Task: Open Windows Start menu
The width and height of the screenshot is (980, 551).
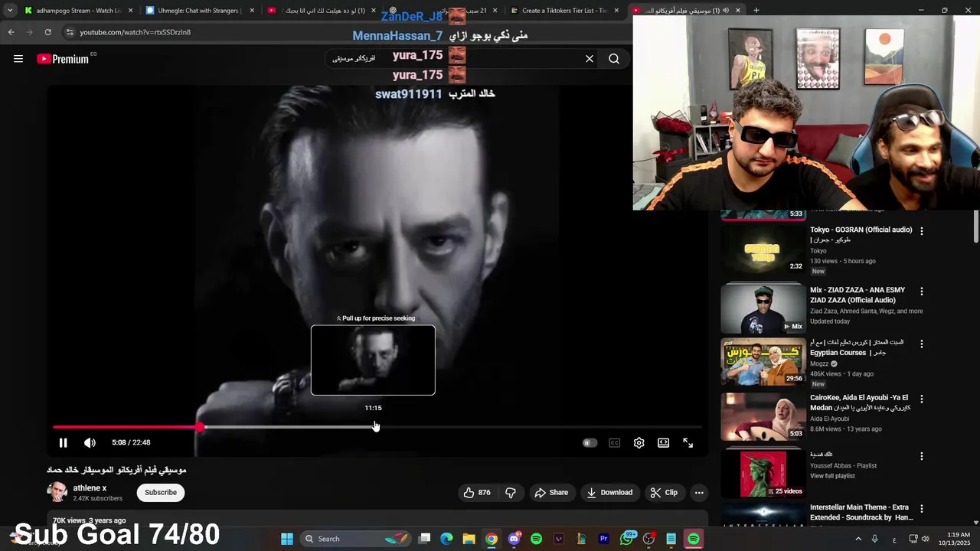Action: pyautogui.click(x=287, y=539)
